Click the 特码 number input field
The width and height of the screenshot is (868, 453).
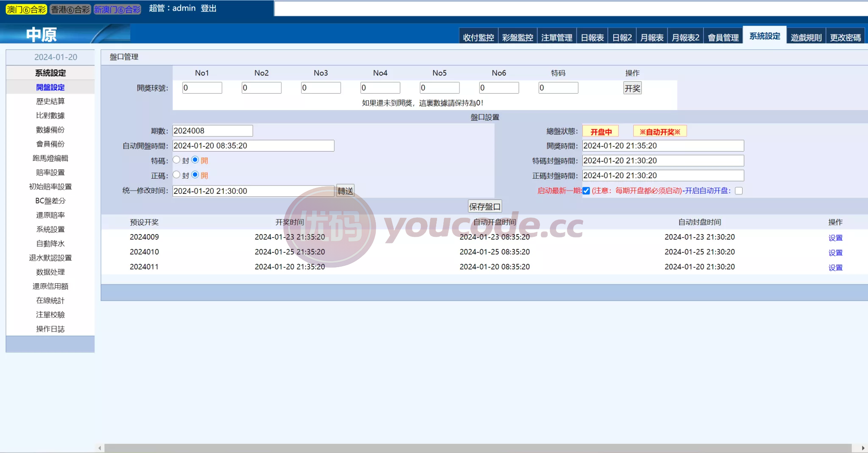pos(558,88)
